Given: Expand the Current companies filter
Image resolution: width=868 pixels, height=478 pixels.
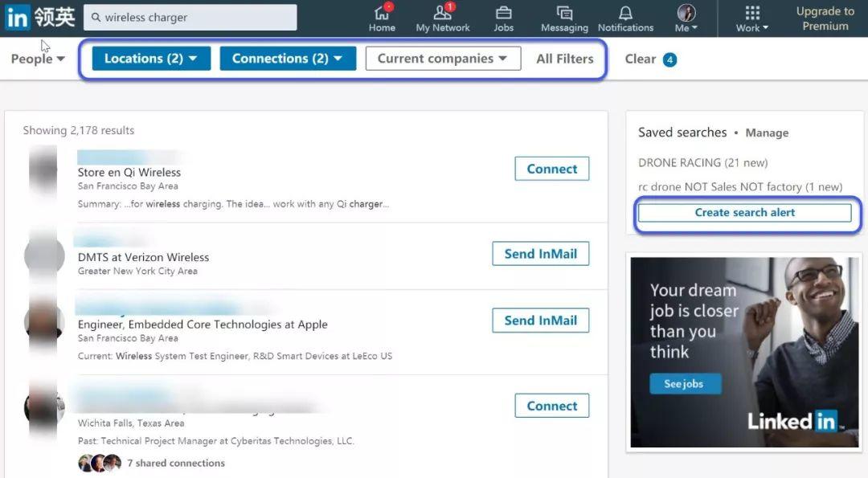Looking at the screenshot, I should click(443, 58).
